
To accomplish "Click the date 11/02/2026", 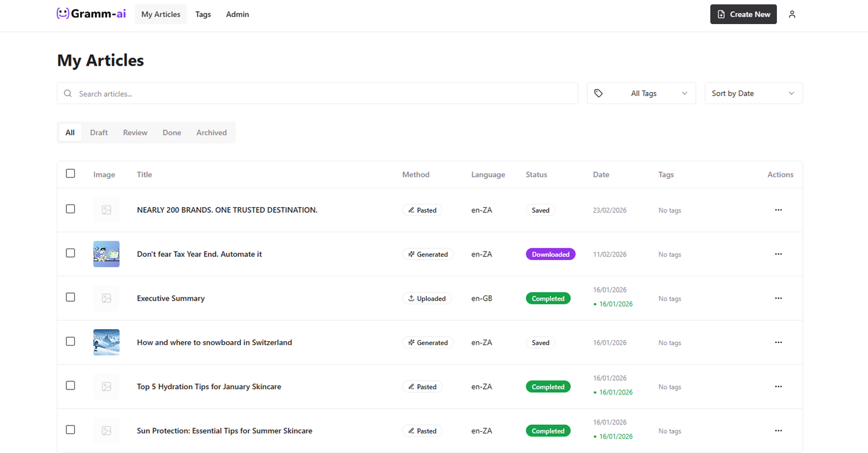I will (610, 255).
